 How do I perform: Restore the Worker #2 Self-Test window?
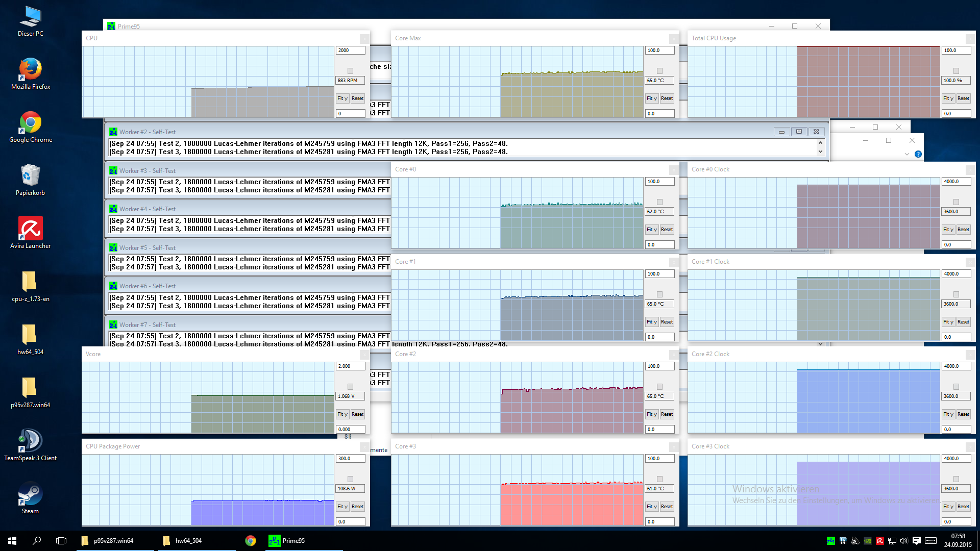[799, 132]
